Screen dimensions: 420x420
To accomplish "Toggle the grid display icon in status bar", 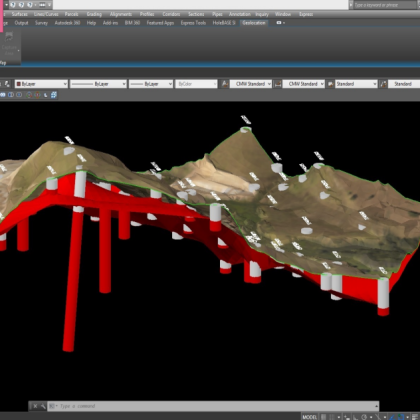I will click(323, 417).
